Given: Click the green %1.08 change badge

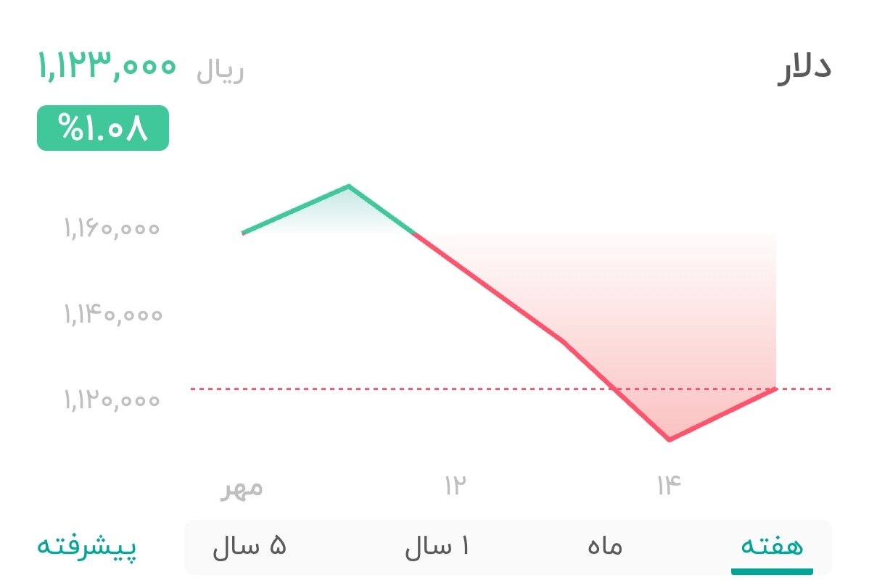Looking at the screenshot, I should point(102,128).
